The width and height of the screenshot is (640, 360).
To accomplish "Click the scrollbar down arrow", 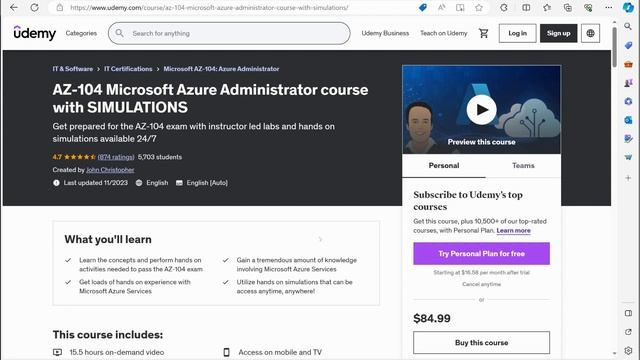I will click(614, 353).
